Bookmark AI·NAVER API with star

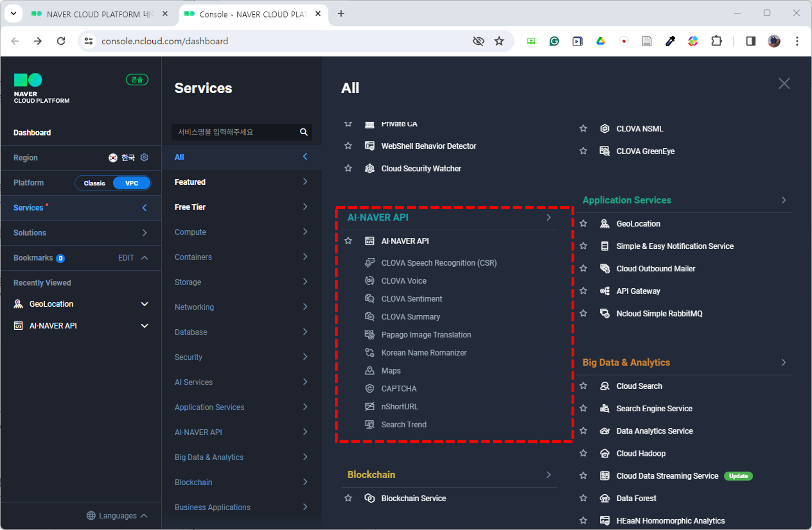pyautogui.click(x=348, y=241)
